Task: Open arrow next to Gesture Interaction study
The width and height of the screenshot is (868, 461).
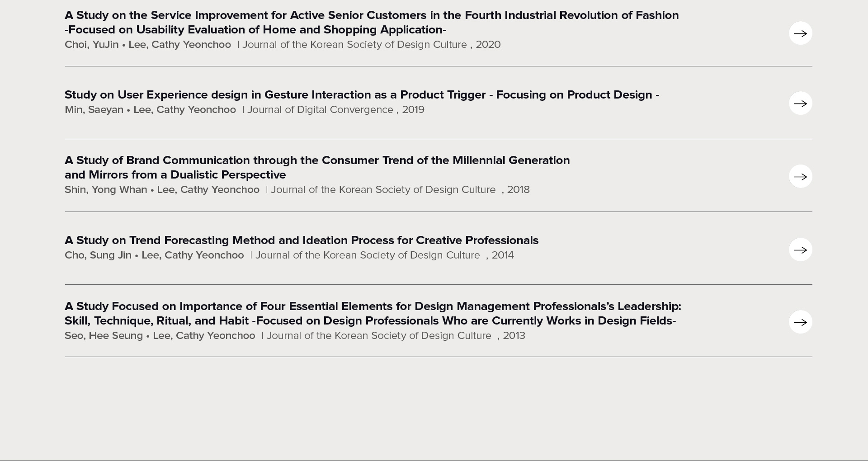Action: (x=800, y=103)
